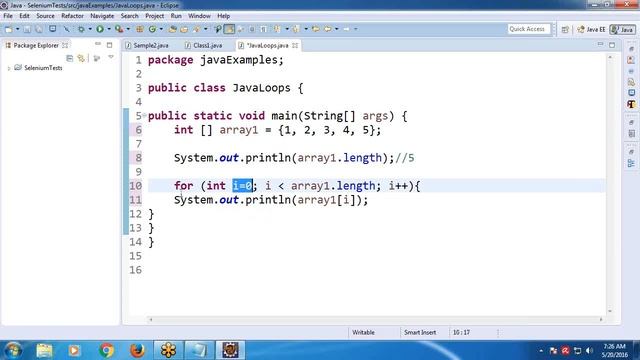The width and height of the screenshot is (640, 360).
Task: Minimize the editor area
Action: pos(600,44)
